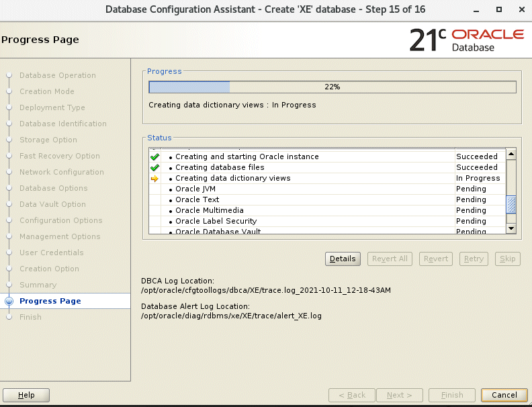Select Progress Page step in sidebar

coord(50,301)
